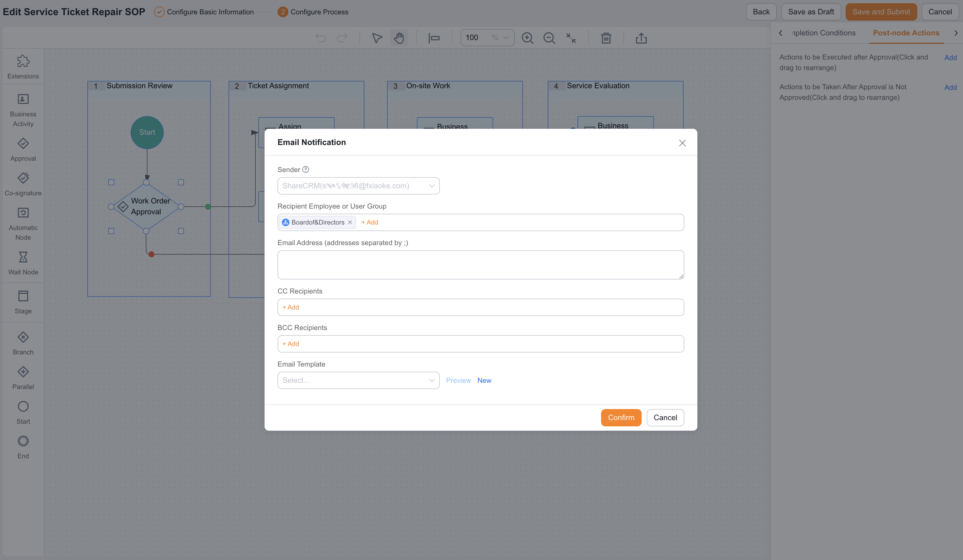Remove the Boardof&Directors recipient tag
Image resolution: width=963 pixels, height=560 pixels.
click(350, 222)
